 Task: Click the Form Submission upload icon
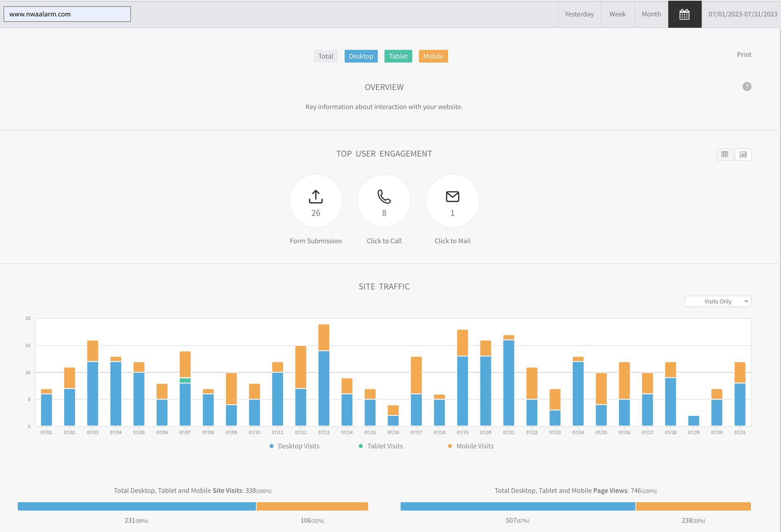(x=316, y=197)
